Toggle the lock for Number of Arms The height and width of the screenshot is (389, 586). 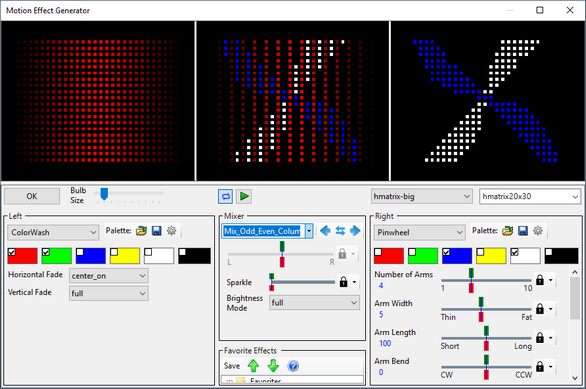pos(540,280)
